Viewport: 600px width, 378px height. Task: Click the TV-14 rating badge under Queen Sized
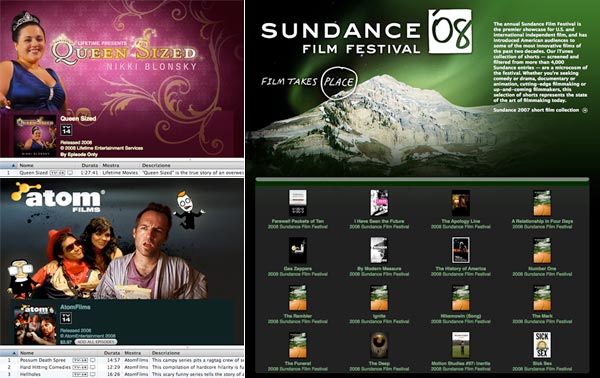66,130
